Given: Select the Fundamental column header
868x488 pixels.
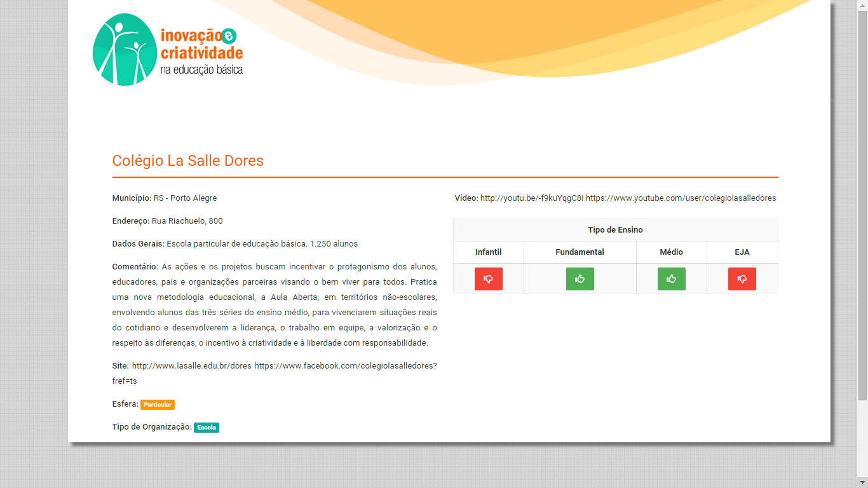Looking at the screenshot, I should pyautogui.click(x=580, y=252).
